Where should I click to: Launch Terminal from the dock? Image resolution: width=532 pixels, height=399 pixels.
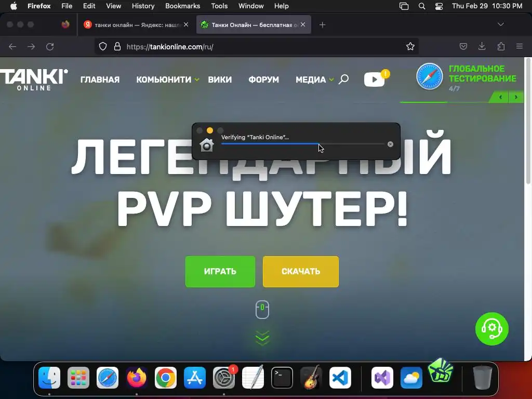pyautogui.click(x=282, y=378)
